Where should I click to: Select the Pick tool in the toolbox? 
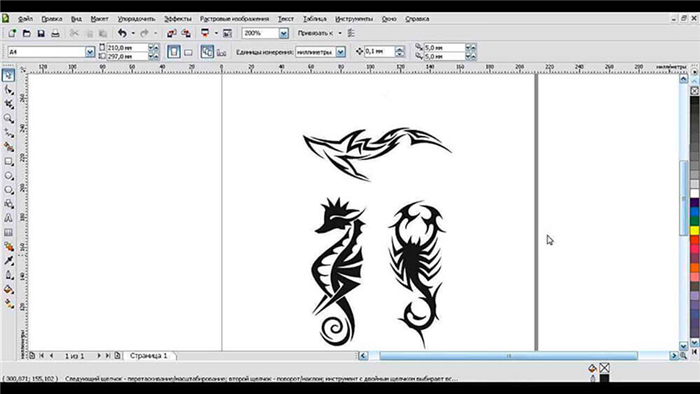(x=8, y=75)
